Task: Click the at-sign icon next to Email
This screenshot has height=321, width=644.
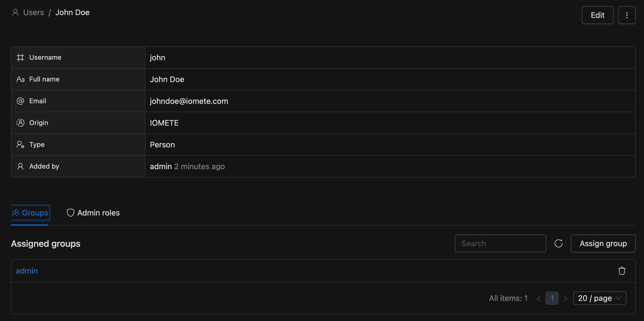Action: tap(20, 101)
